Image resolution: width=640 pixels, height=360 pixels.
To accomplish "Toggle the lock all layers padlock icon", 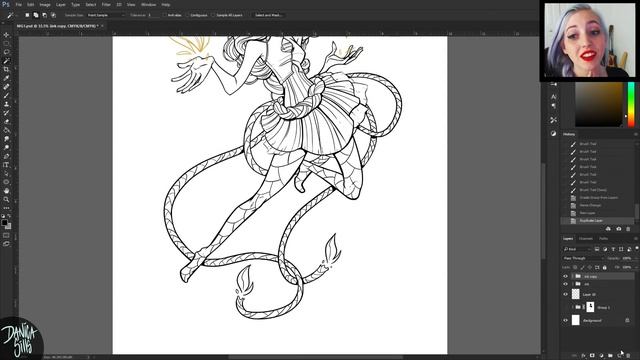I will (604, 267).
